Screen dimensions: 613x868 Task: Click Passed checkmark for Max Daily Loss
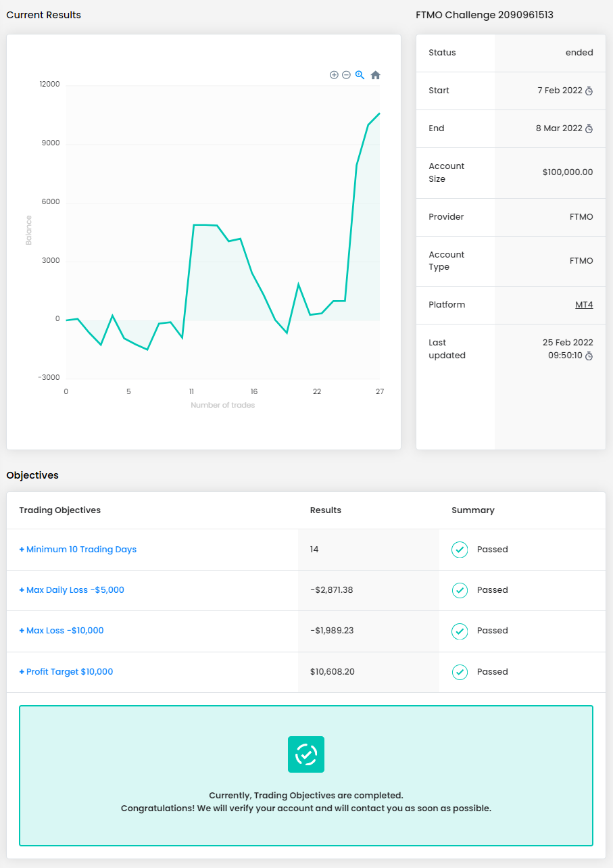(460, 590)
